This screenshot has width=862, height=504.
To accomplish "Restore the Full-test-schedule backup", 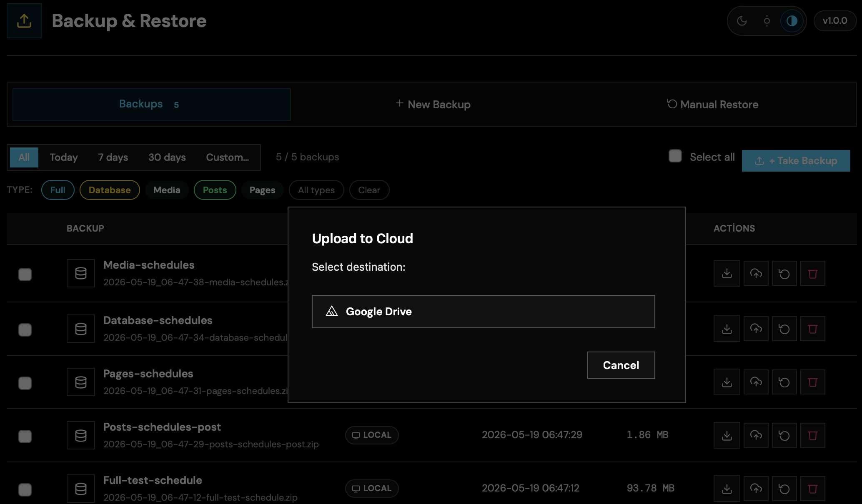I will pyautogui.click(x=784, y=489).
